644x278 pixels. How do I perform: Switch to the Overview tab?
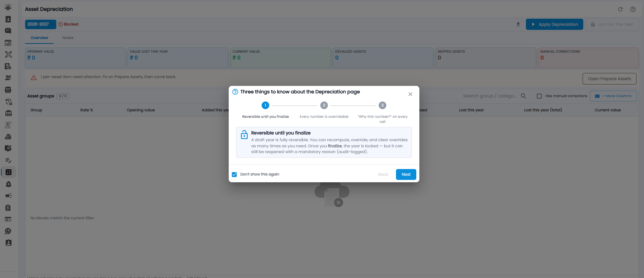(x=39, y=38)
